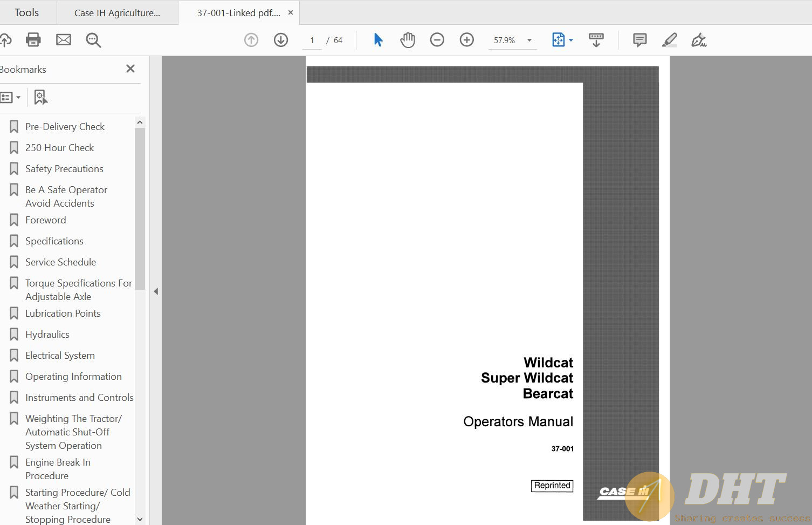Viewport: 812px width, 525px height.
Task: Open Be A Safe Operator bookmark
Action: click(66, 196)
